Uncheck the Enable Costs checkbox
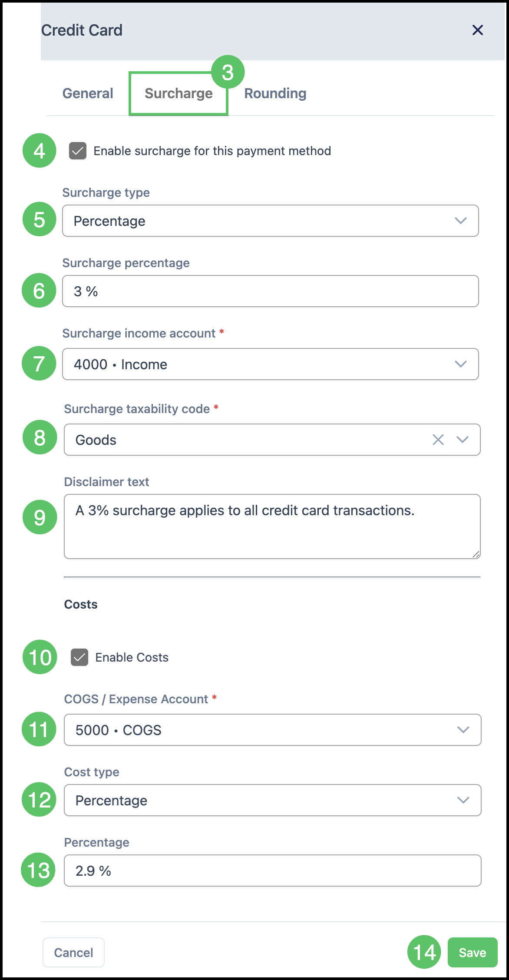 coord(79,657)
